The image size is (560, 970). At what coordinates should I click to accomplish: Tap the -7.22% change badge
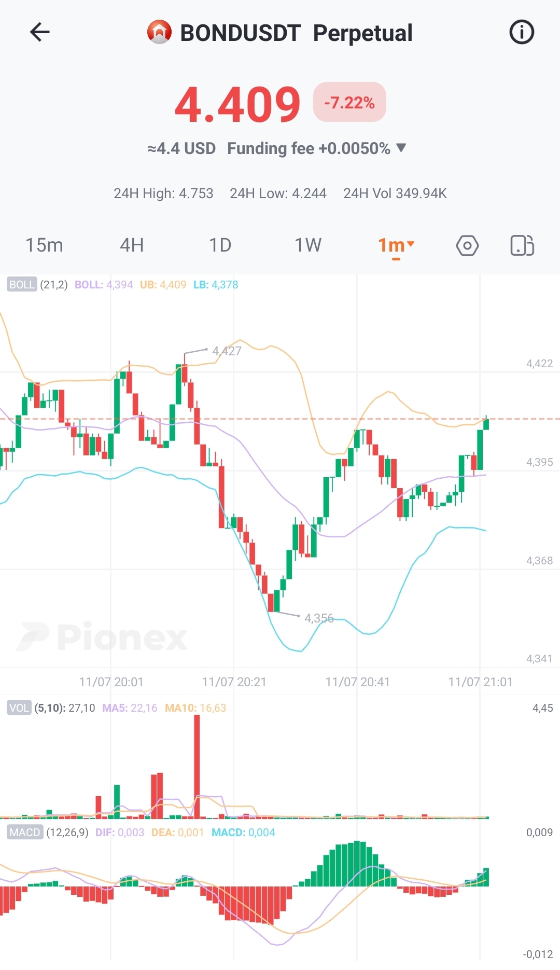click(349, 102)
